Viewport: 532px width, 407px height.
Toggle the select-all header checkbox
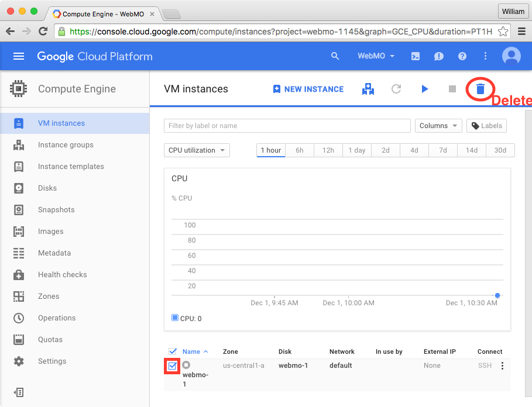[x=173, y=351]
